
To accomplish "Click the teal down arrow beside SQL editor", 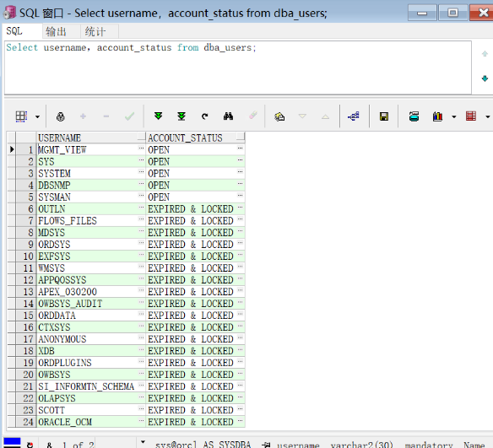I will 485,78.
